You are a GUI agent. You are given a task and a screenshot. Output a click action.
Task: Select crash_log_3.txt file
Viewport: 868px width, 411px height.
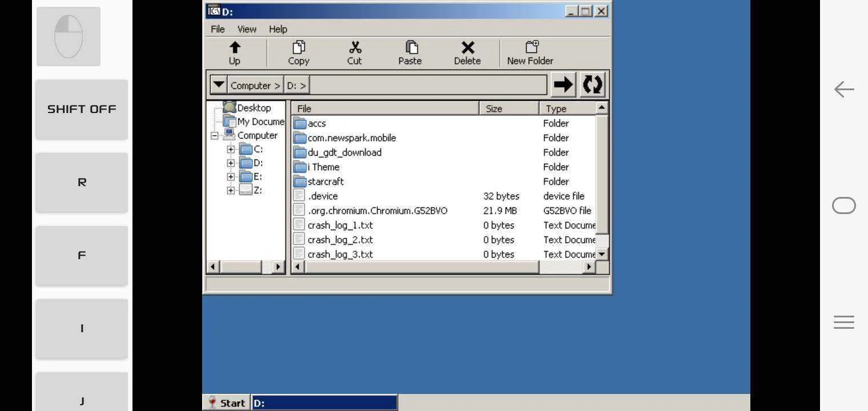click(340, 254)
